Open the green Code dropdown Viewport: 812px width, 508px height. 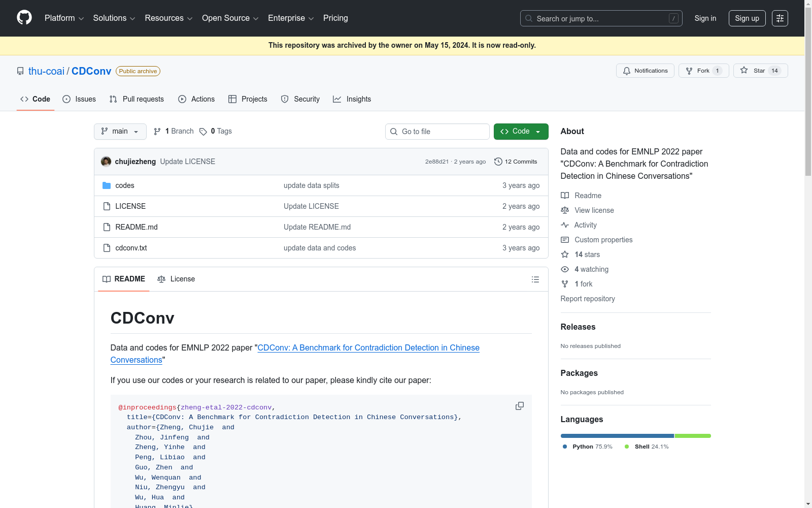[x=521, y=131]
